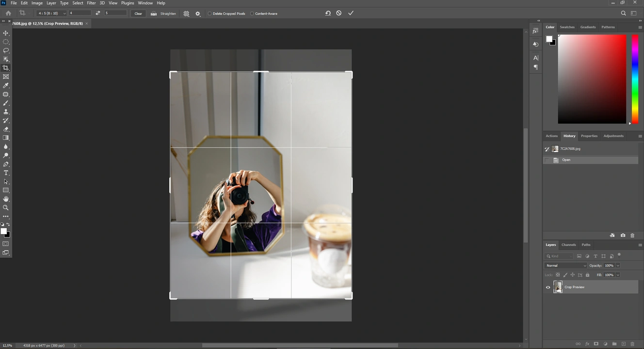Cancel the current crop operation
The width and height of the screenshot is (644, 349).
pyautogui.click(x=339, y=13)
